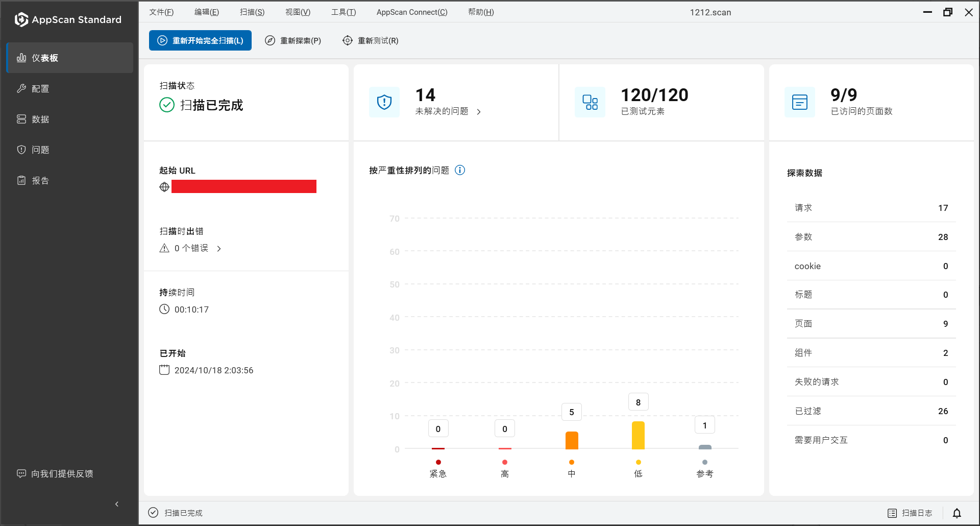Screen dimensions: 980x526
Task: Open the 扫描(S) menu
Action: pos(252,12)
